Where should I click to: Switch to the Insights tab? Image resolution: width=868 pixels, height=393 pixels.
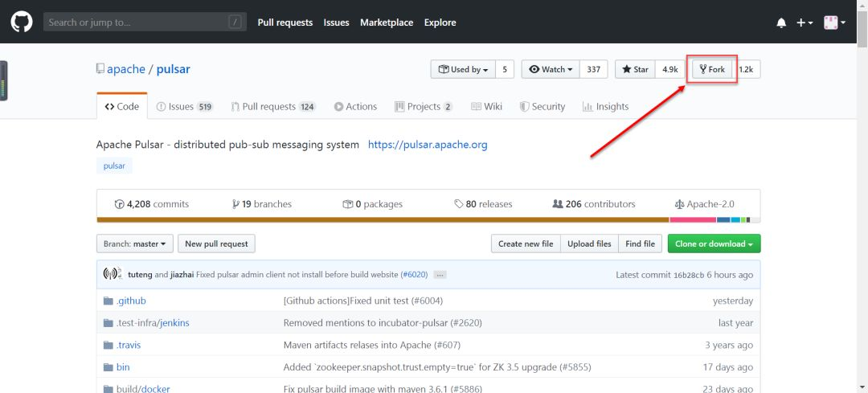(606, 106)
